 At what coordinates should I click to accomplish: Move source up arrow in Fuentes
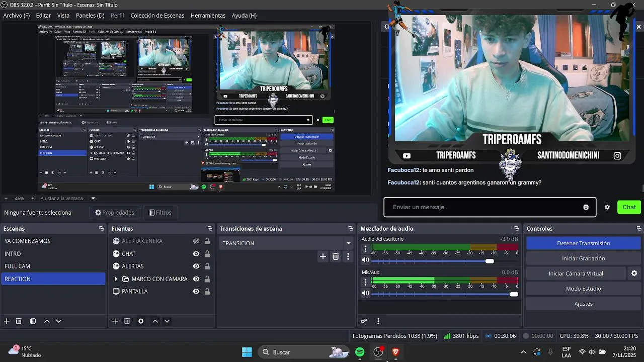point(155,321)
